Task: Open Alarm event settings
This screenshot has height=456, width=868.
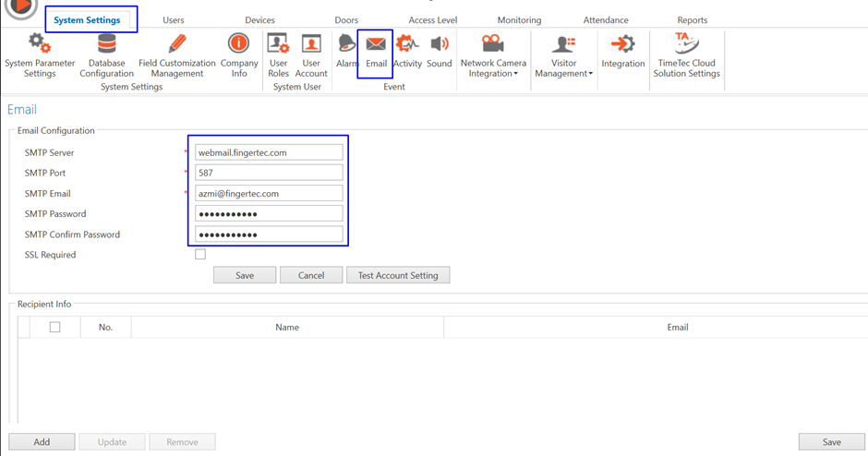Action: (x=346, y=51)
